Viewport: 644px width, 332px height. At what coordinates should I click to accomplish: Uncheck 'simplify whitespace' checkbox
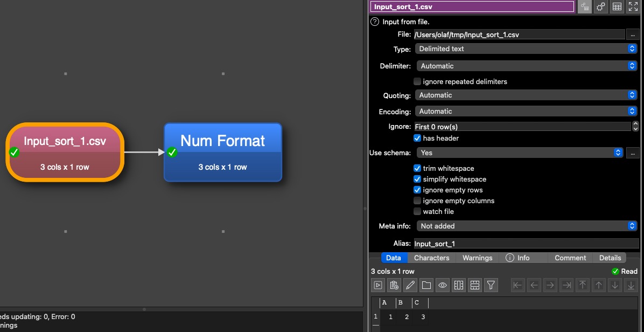pos(417,179)
